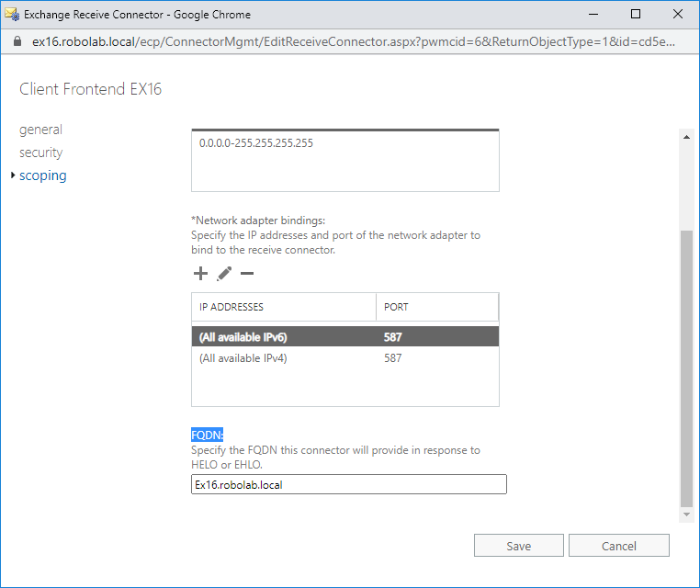700x588 pixels.
Task: Select the All available IPv4 binding row
Action: (345, 358)
